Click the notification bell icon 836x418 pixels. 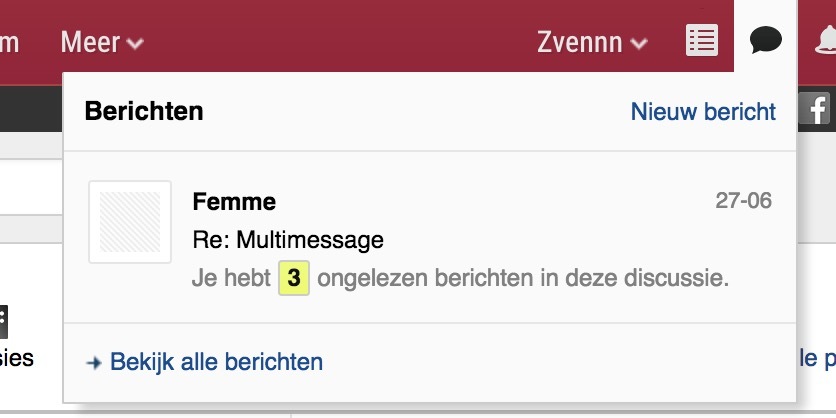825,41
